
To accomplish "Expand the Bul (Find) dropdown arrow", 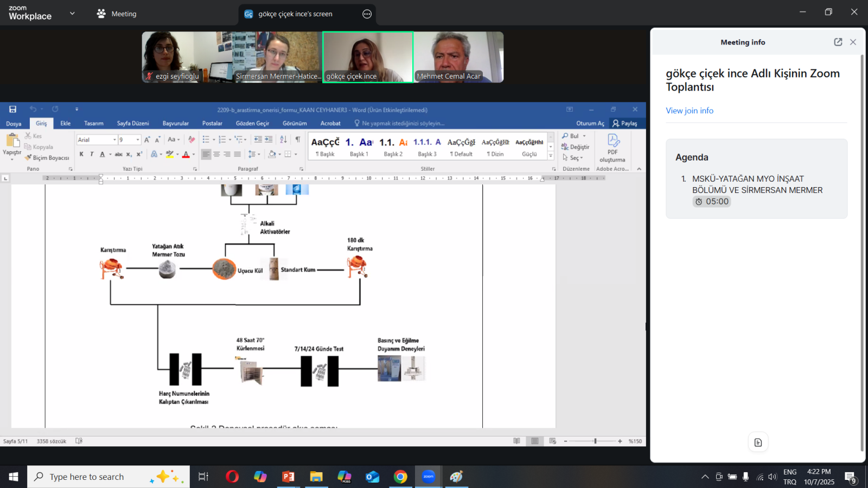I will point(584,136).
